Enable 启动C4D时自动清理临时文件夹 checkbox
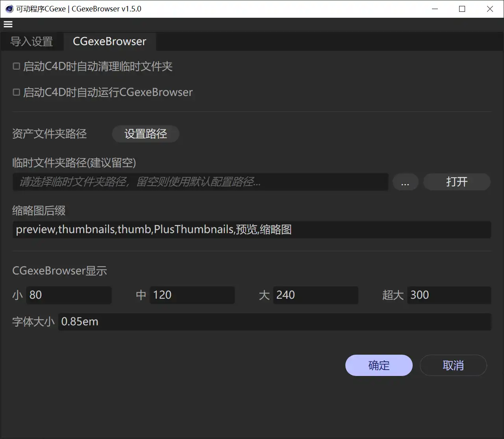 point(17,66)
